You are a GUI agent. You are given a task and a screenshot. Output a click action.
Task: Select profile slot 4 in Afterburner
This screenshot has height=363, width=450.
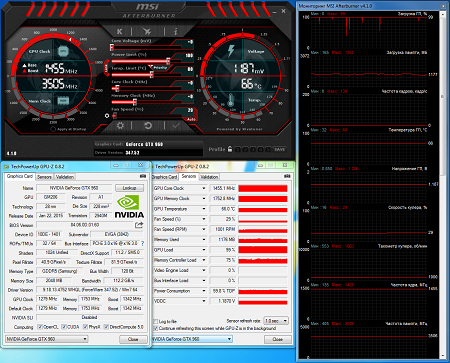point(261,149)
